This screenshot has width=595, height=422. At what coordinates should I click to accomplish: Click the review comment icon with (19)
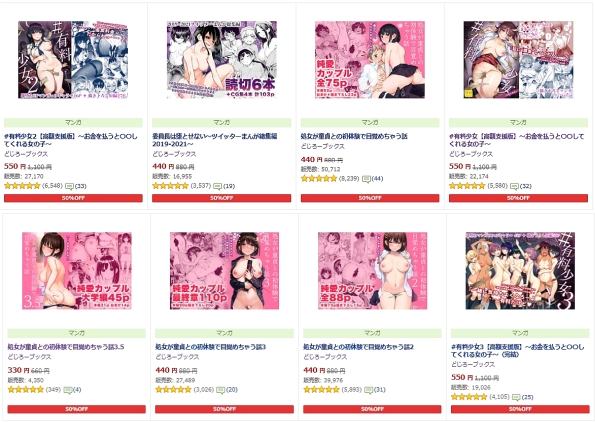click(217, 186)
